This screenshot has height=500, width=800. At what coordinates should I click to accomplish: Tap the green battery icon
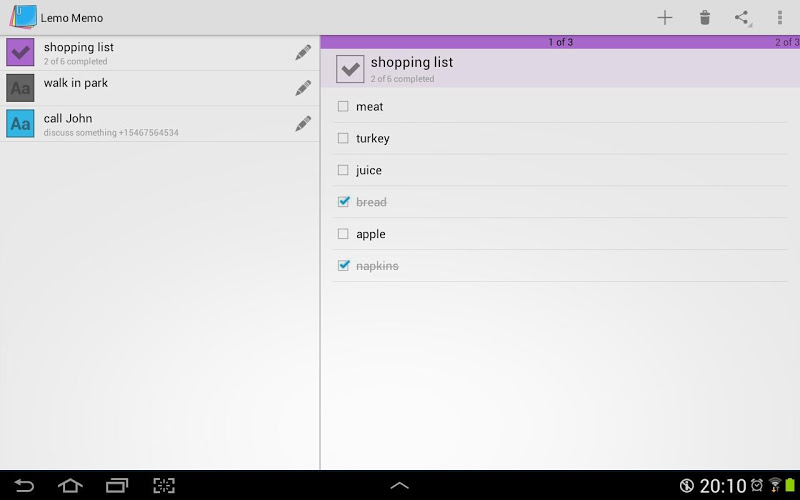[x=790, y=485]
